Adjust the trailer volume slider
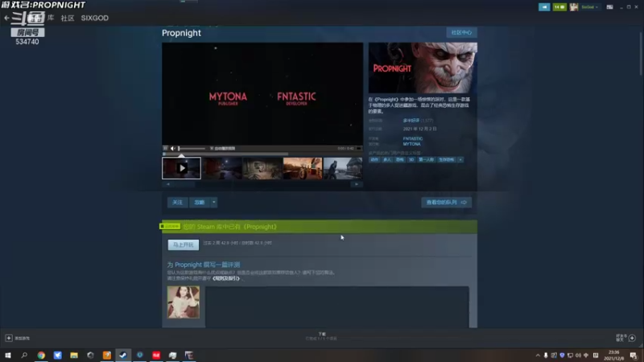 tap(192, 148)
